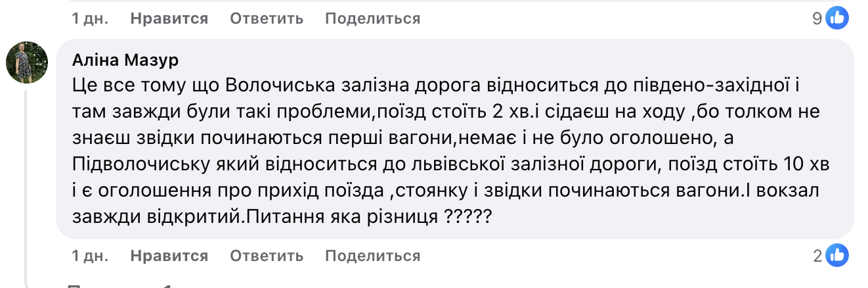
Task: Show who reacted via the 2 count
Action: (x=817, y=256)
